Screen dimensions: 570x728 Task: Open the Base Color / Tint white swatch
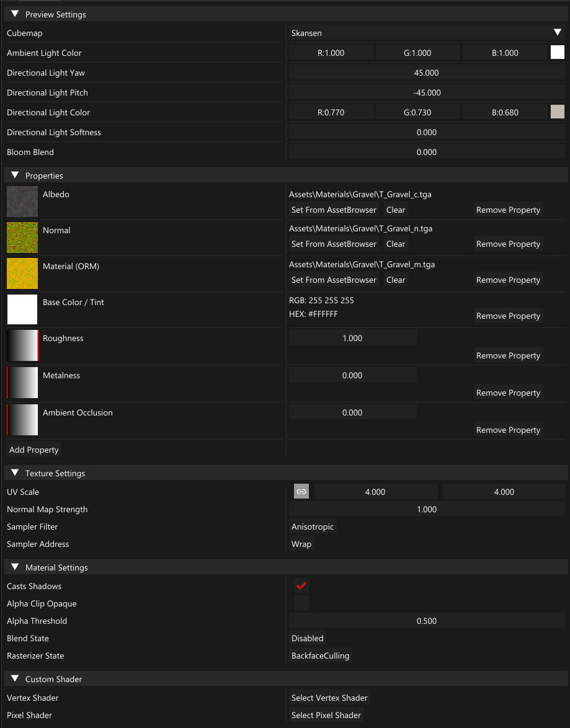(22, 309)
